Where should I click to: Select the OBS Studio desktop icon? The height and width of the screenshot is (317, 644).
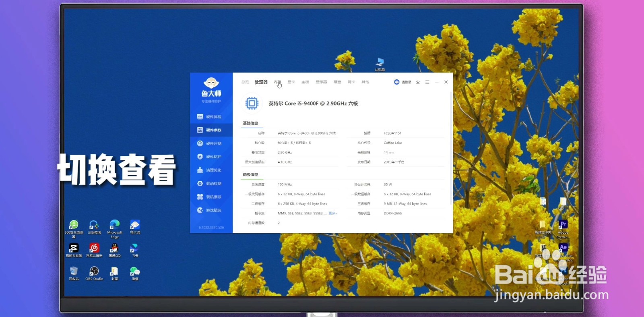[x=94, y=273]
